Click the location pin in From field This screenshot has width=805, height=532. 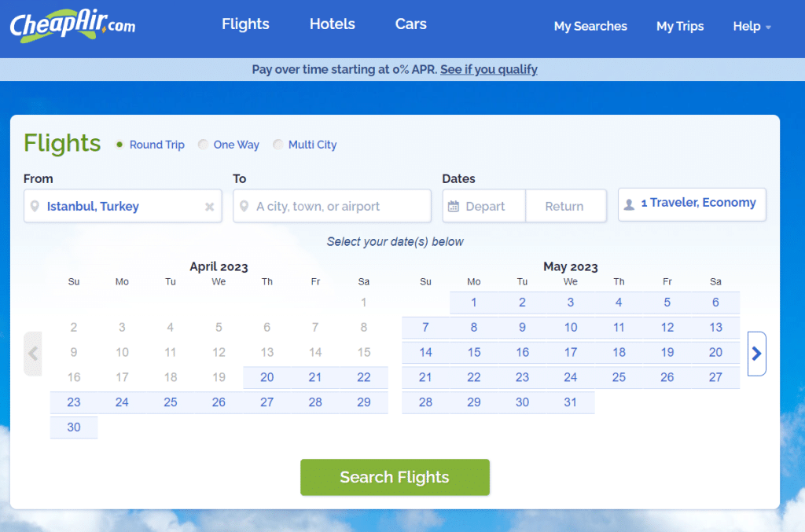35,206
